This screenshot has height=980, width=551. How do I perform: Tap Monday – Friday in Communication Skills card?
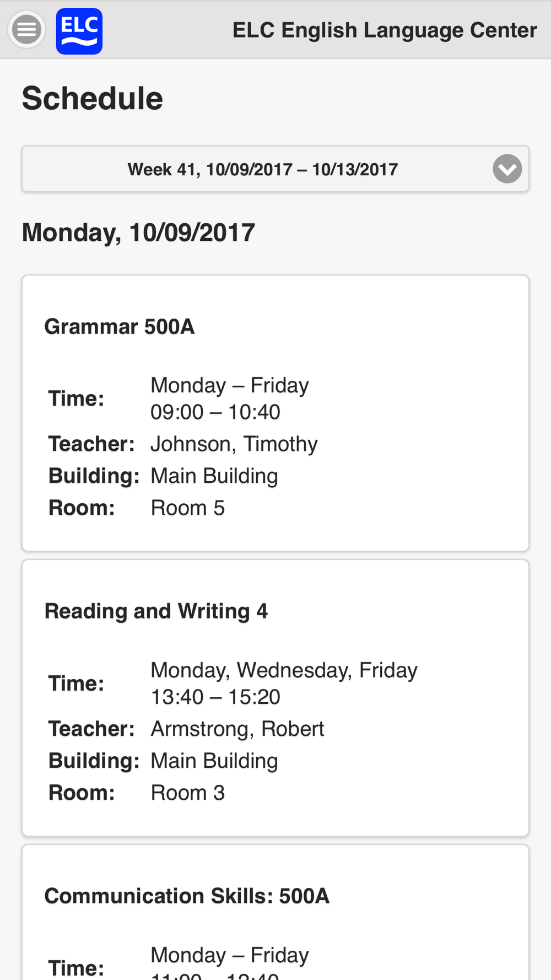pyautogui.click(x=230, y=955)
